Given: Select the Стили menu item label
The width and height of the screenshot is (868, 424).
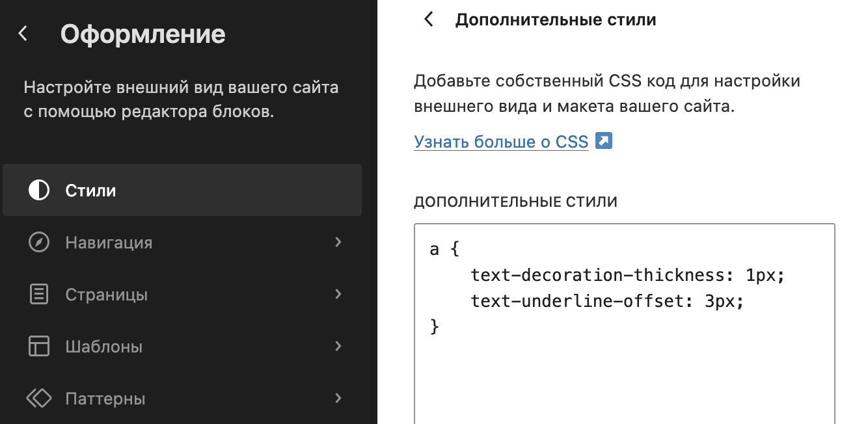Looking at the screenshot, I should [x=90, y=191].
